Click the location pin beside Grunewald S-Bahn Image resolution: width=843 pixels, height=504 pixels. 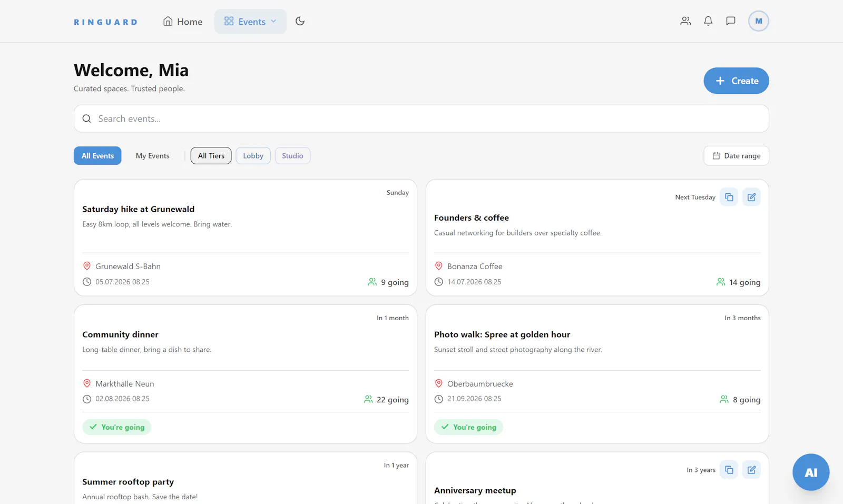(87, 266)
